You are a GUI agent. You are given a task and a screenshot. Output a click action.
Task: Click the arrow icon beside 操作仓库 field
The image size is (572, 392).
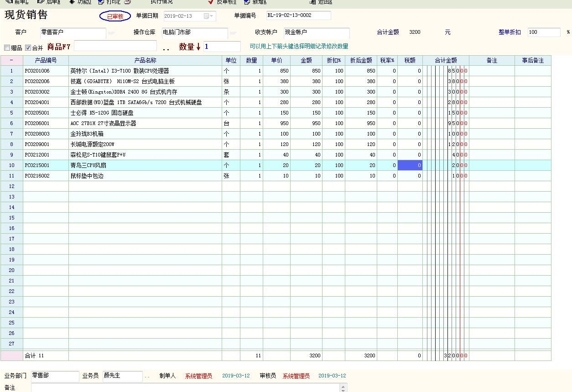click(x=233, y=33)
